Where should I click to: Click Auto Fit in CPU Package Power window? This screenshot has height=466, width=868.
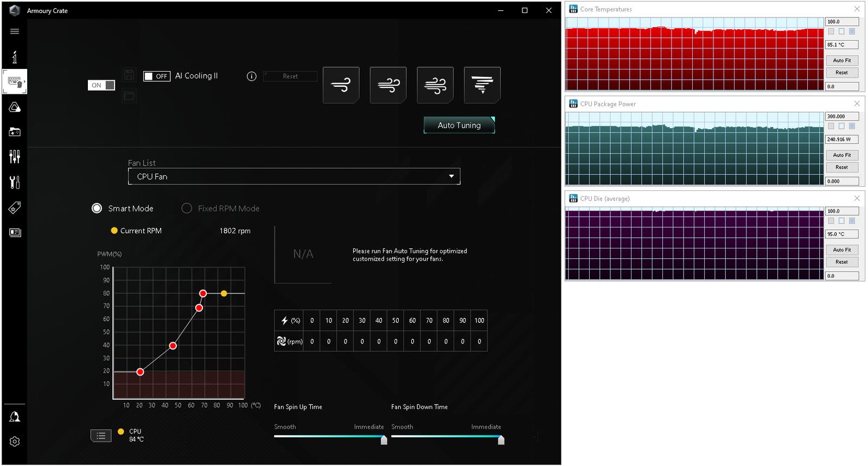point(842,155)
